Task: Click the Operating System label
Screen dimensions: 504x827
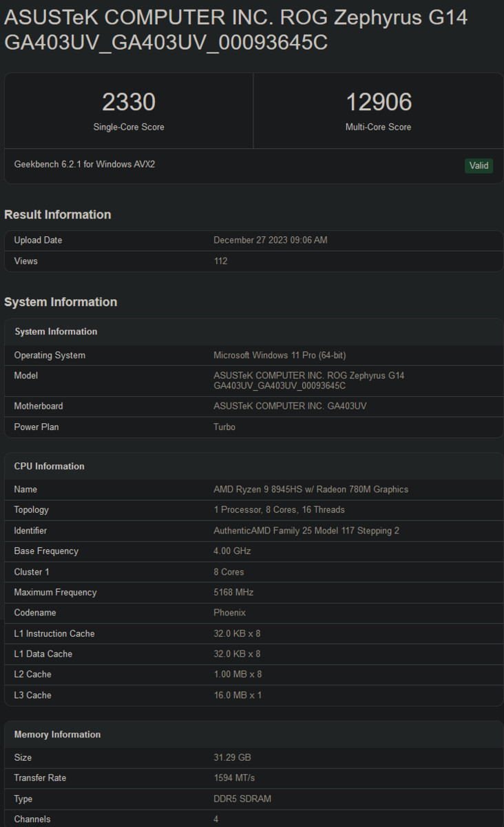Action: click(x=50, y=356)
